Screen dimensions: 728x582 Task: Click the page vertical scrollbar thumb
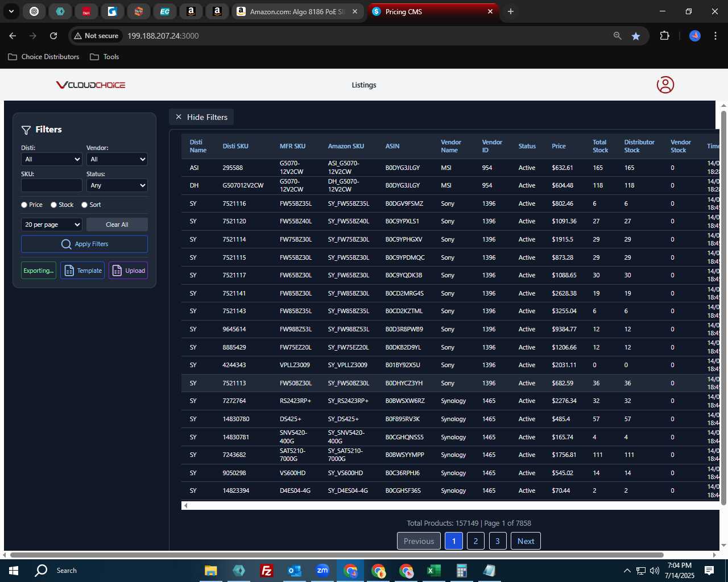pos(723,307)
